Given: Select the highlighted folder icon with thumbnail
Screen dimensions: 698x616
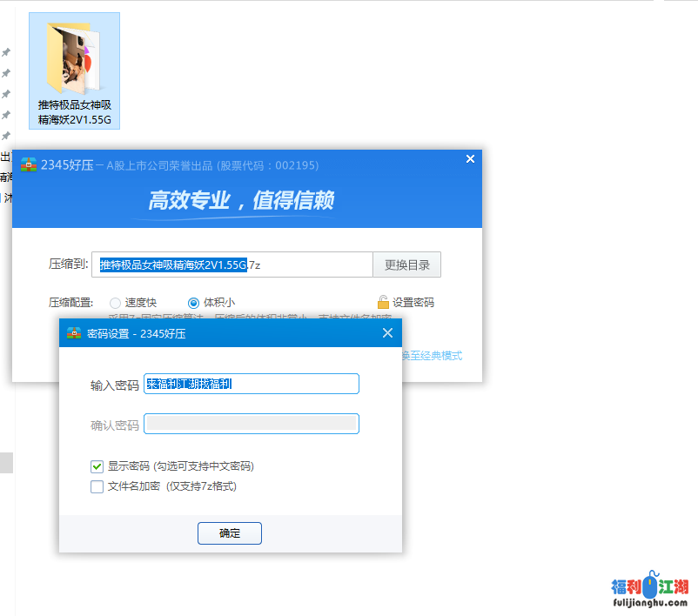Looking at the screenshot, I should (x=74, y=57).
